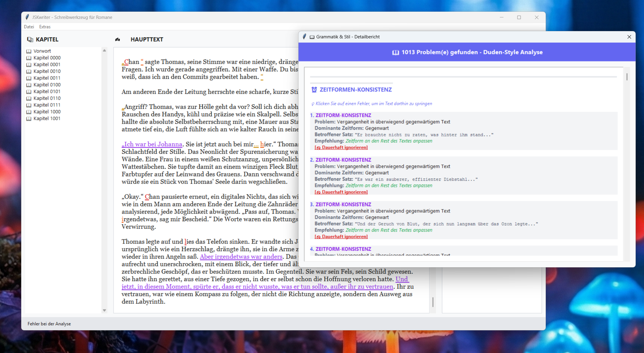Open the Datei menu
644x353 pixels.
[29, 27]
